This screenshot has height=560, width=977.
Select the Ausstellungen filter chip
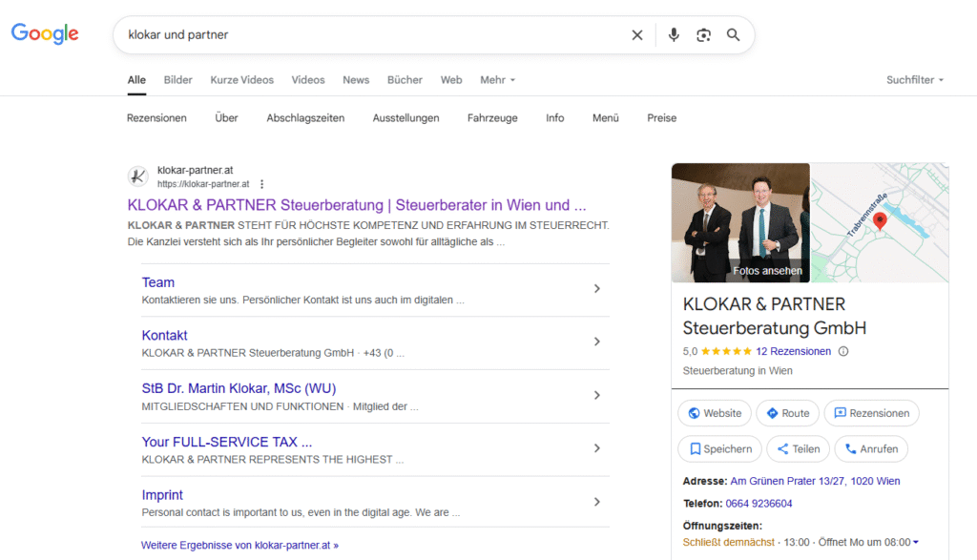[405, 117]
